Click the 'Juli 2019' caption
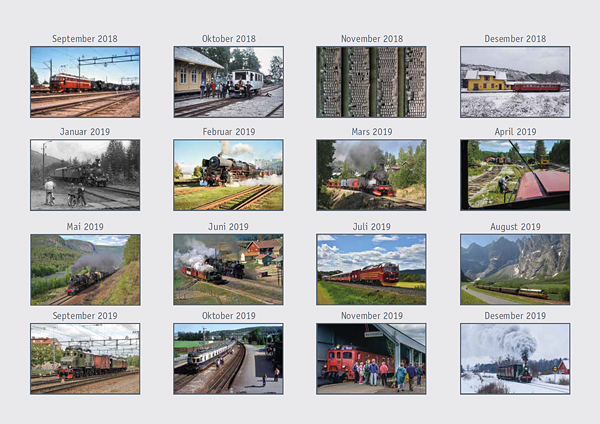Screen dimensions: 600x424 coord(372,227)
